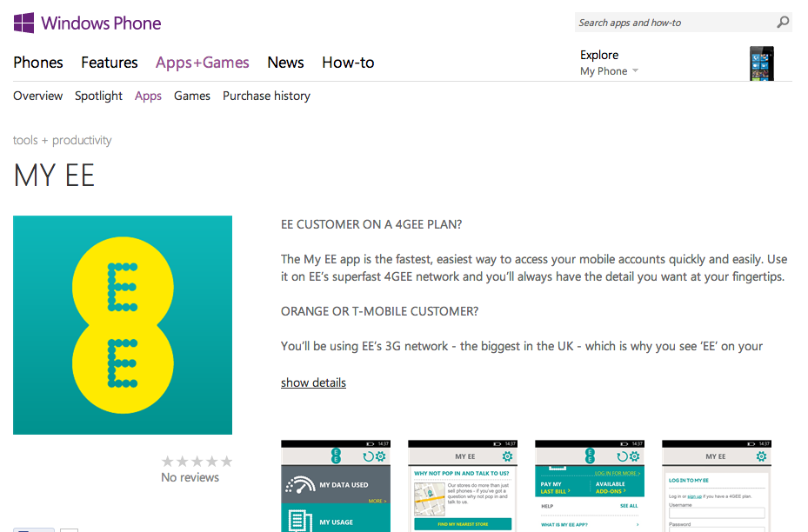Click refresh icon in third screenshot

(x=622, y=456)
